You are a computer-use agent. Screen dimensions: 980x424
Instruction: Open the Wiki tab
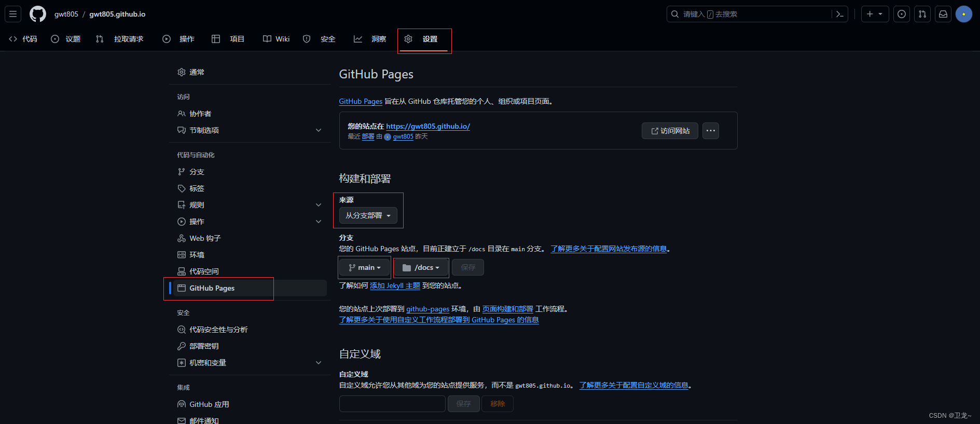pos(277,39)
